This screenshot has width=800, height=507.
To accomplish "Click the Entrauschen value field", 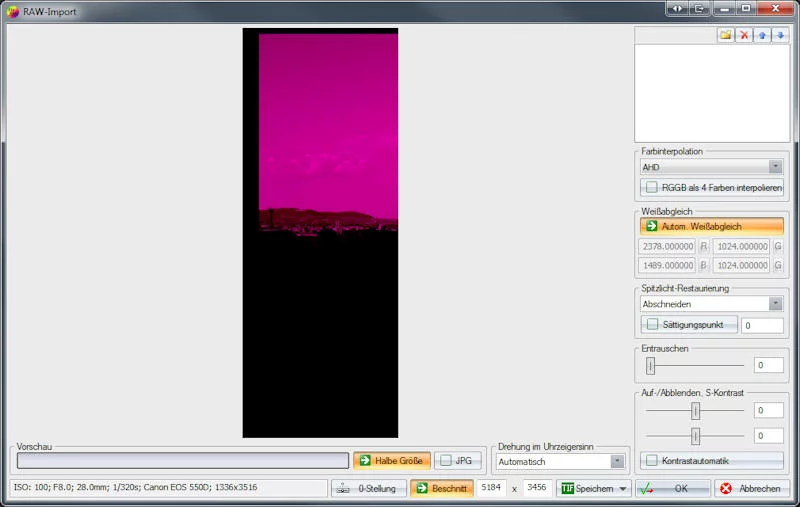I will (x=768, y=365).
